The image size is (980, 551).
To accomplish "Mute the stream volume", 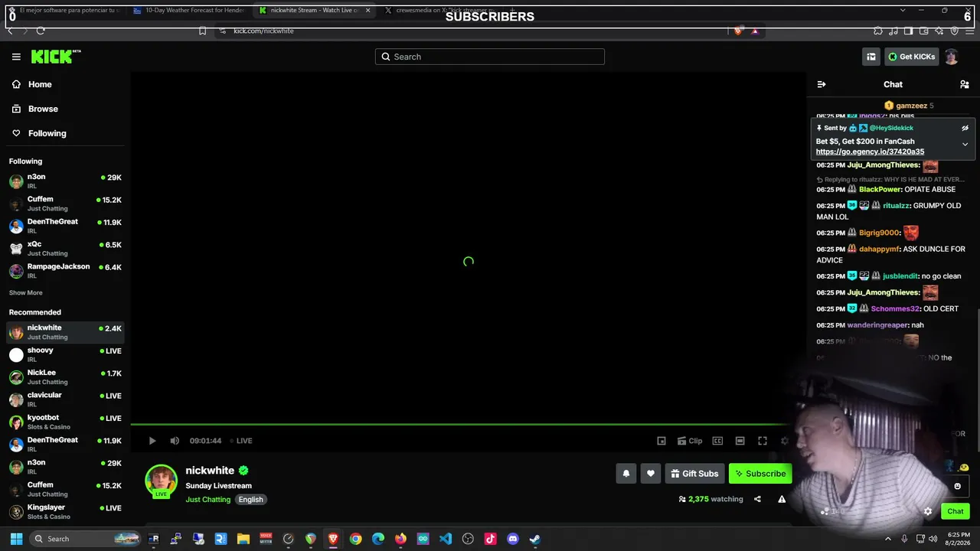I will point(175,441).
